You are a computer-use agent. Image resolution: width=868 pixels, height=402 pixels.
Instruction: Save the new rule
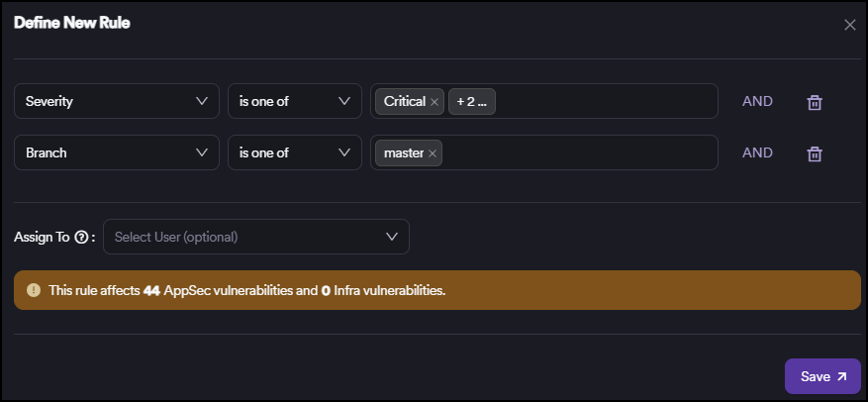pos(822,376)
